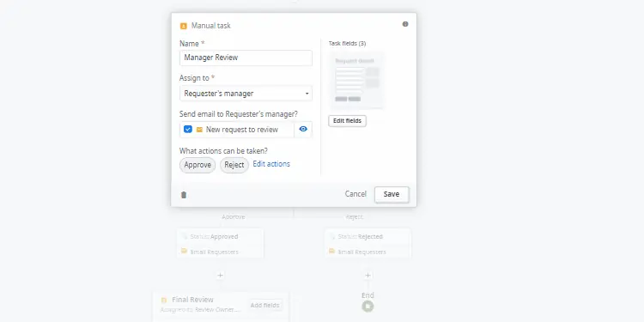Add a step under Approve branch

220,275
